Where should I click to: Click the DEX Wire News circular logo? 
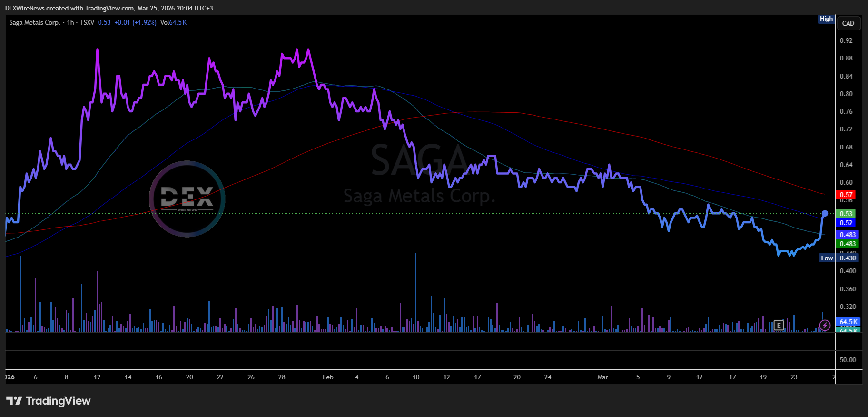coord(187,199)
